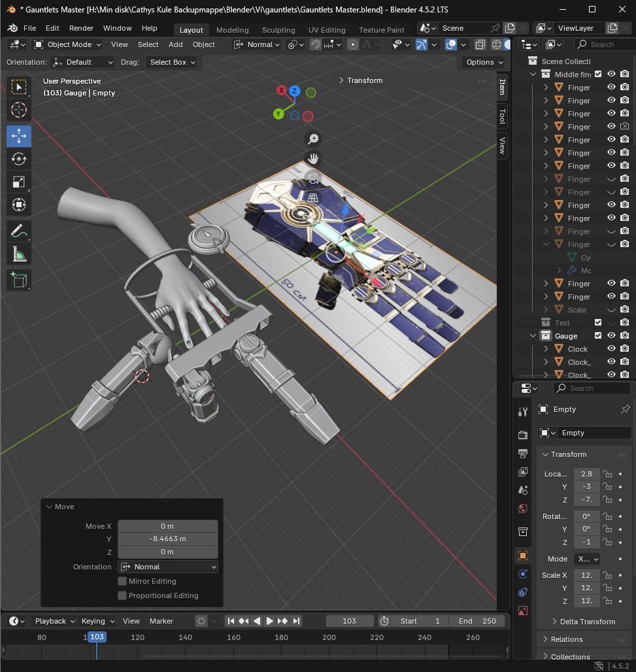Select the Measure tool
The height and width of the screenshot is (672, 636).
[x=18, y=254]
